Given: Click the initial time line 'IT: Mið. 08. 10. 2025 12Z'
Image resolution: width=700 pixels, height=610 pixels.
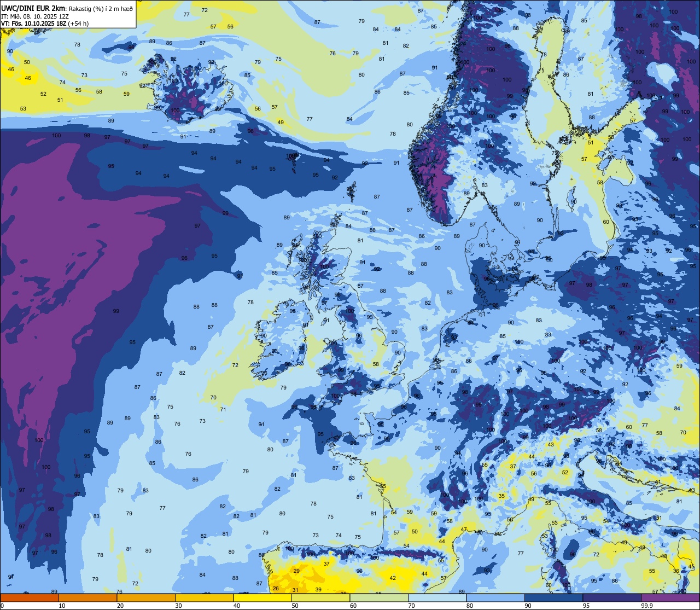Looking at the screenshot, I should [x=35, y=16].
